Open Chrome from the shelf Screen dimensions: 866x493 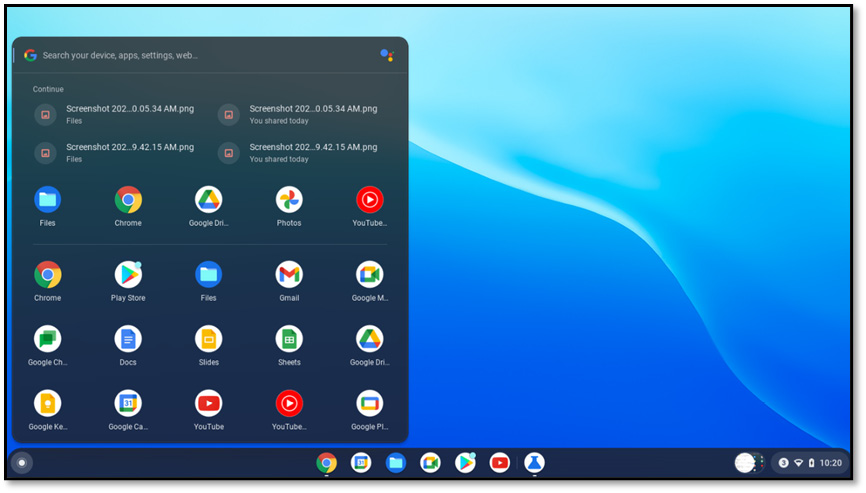326,463
